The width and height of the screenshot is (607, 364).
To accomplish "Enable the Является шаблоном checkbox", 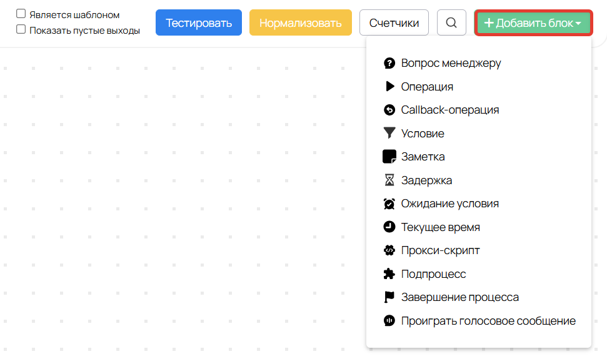I will 21,12.
